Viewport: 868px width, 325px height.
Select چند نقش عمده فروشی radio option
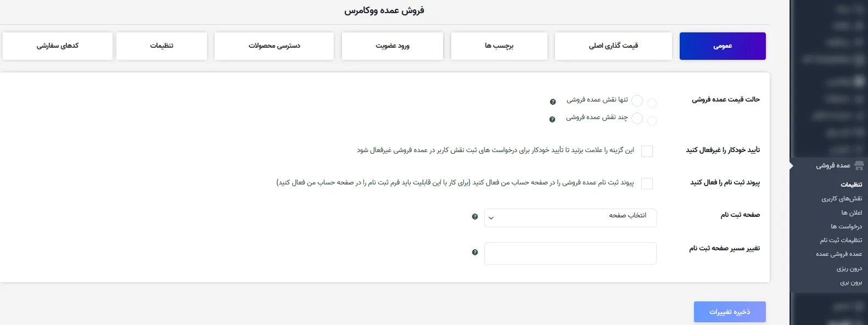[637, 118]
